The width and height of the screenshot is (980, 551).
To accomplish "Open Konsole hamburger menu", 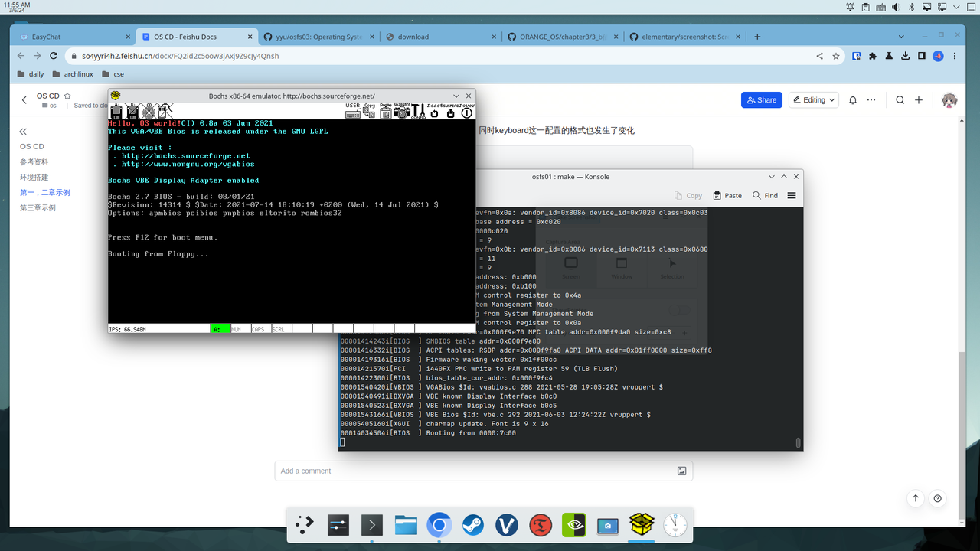I will (792, 195).
